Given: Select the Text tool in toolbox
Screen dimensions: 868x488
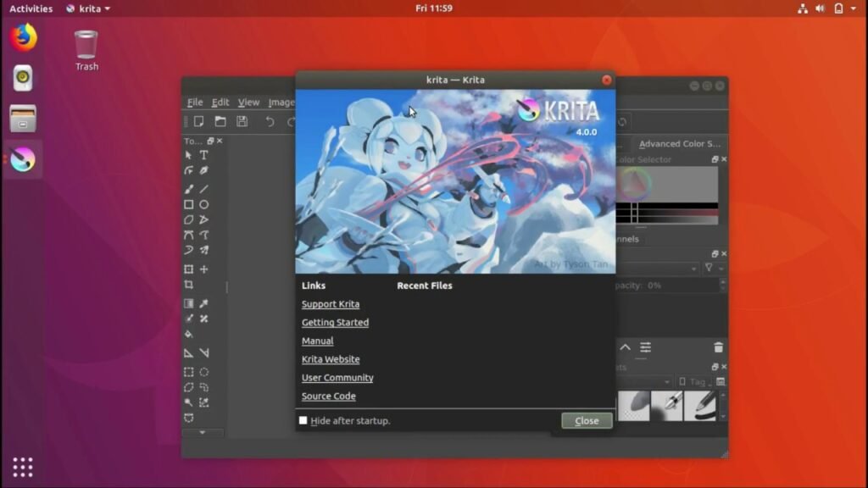Looking at the screenshot, I should pos(204,155).
